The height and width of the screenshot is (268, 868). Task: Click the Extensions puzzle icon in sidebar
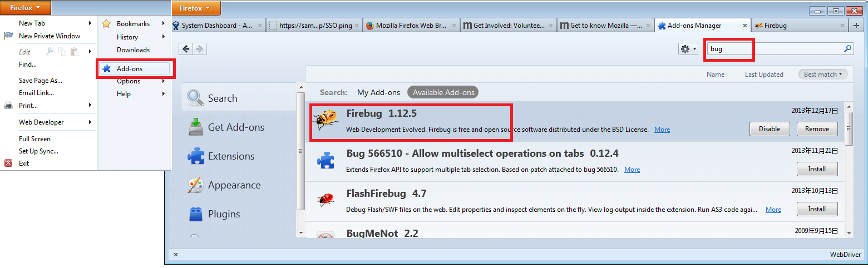[x=196, y=156]
